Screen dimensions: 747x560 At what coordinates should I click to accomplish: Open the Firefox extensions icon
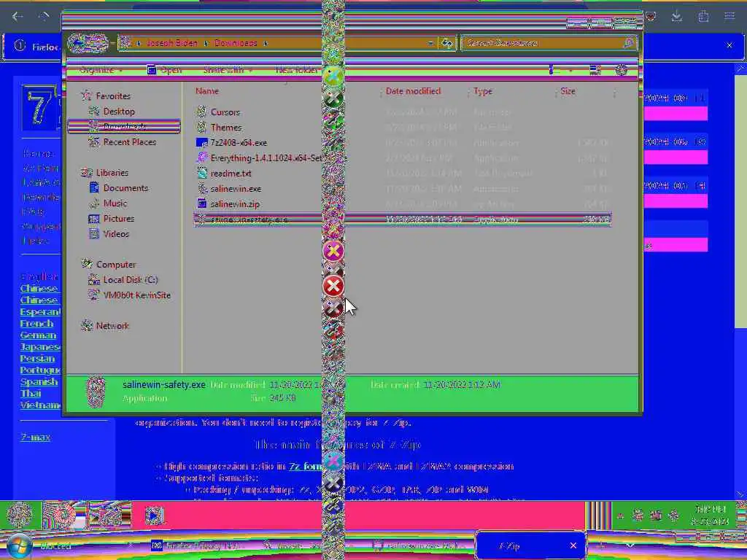click(x=703, y=17)
